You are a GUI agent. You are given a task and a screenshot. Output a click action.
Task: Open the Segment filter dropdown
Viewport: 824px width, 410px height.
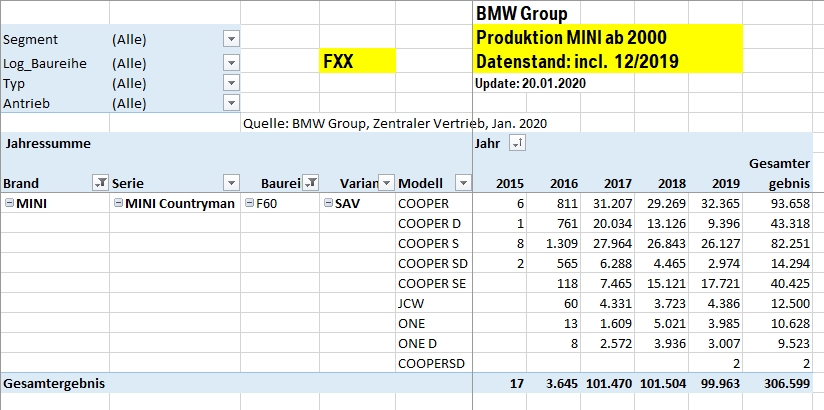tap(231, 39)
